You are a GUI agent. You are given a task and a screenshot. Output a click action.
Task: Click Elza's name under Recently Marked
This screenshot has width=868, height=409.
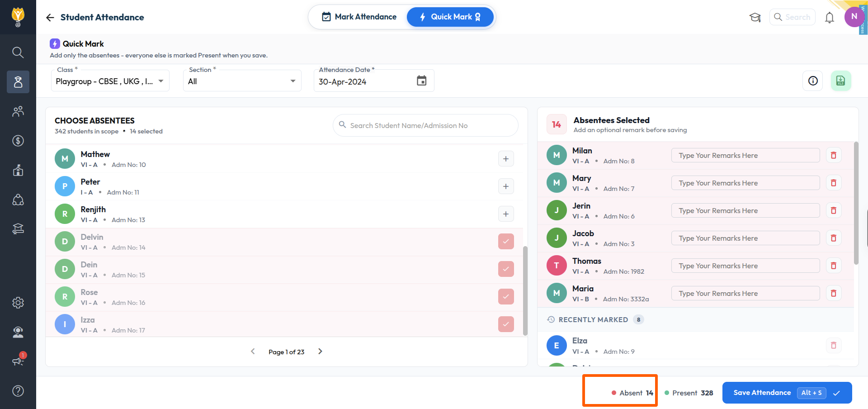click(580, 341)
